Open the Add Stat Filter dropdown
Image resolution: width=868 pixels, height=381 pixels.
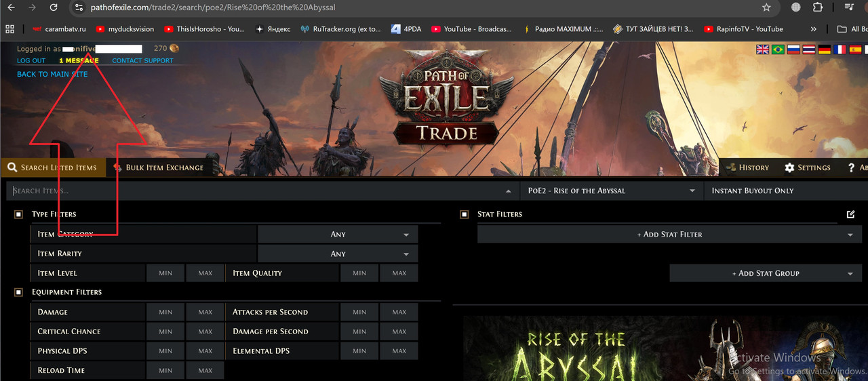(669, 234)
